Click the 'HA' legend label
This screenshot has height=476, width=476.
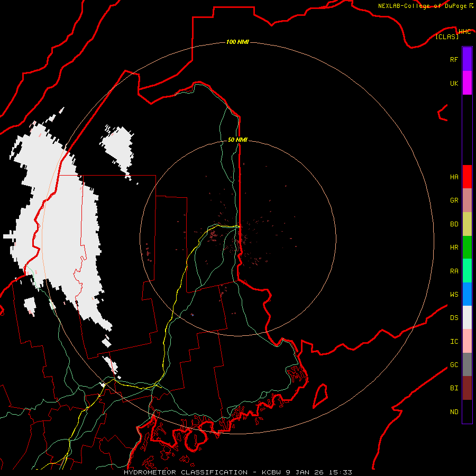454,177
